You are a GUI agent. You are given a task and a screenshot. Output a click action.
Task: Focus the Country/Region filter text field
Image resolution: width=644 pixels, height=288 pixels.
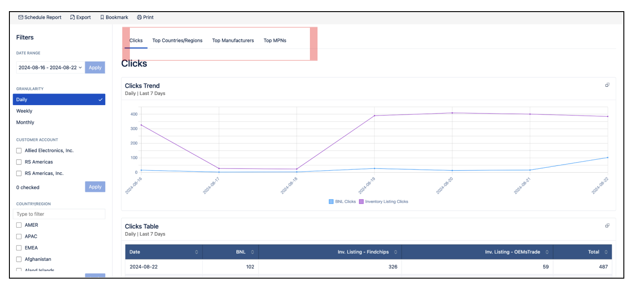click(x=59, y=214)
